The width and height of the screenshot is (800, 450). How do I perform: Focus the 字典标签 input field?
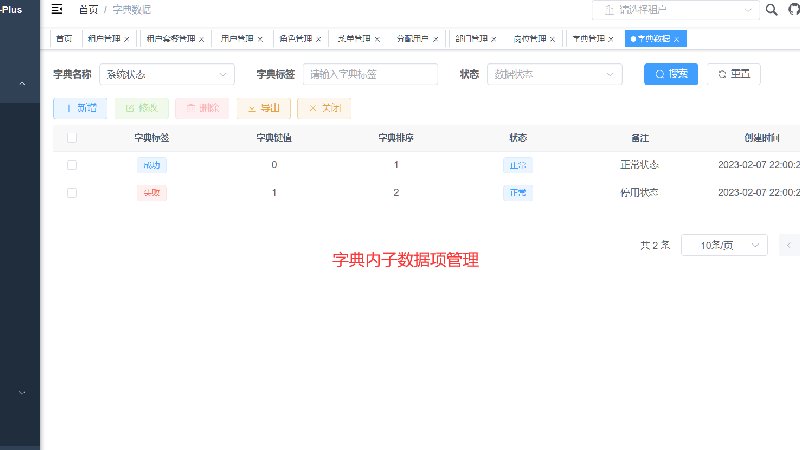[370, 74]
